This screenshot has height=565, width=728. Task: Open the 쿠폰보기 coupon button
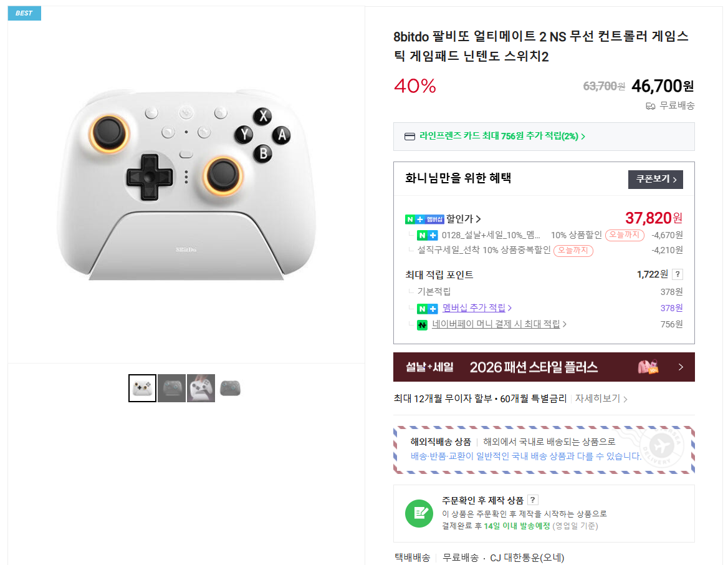[x=655, y=179]
